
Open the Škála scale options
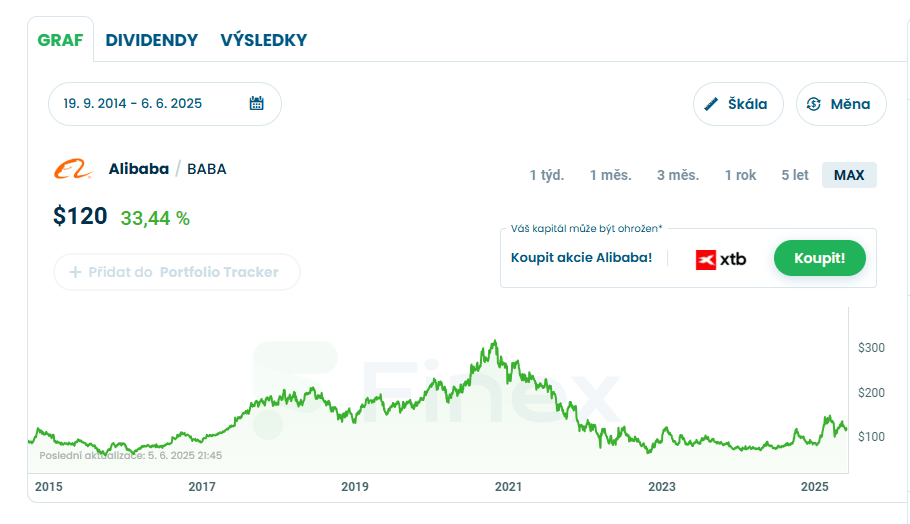point(738,104)
